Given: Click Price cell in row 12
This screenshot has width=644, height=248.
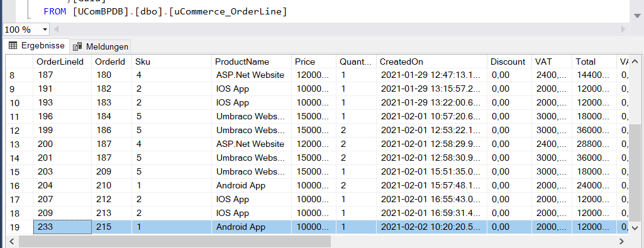Looking at the screenshot, I should [314, 131].
